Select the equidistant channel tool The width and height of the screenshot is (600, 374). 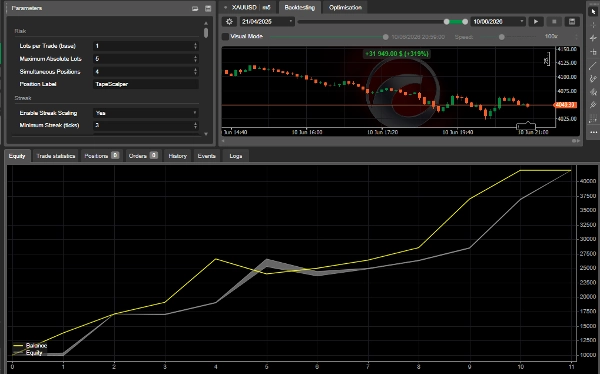tap(593, 92)
